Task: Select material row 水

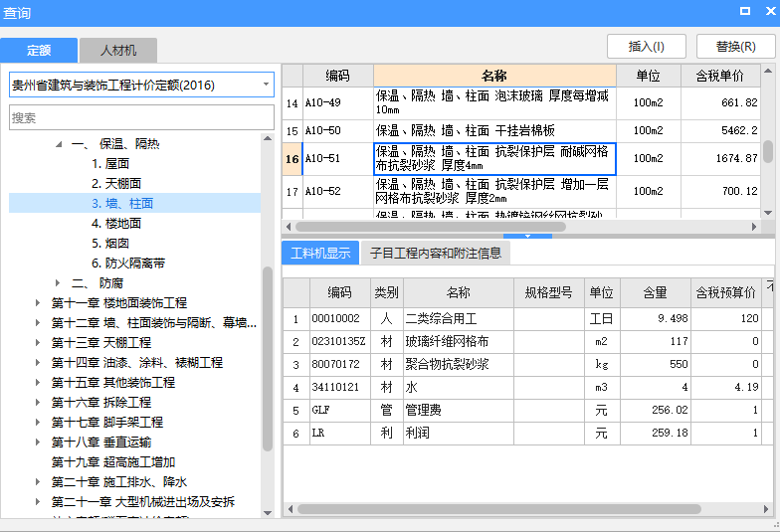Action: (x=527, y=388)
